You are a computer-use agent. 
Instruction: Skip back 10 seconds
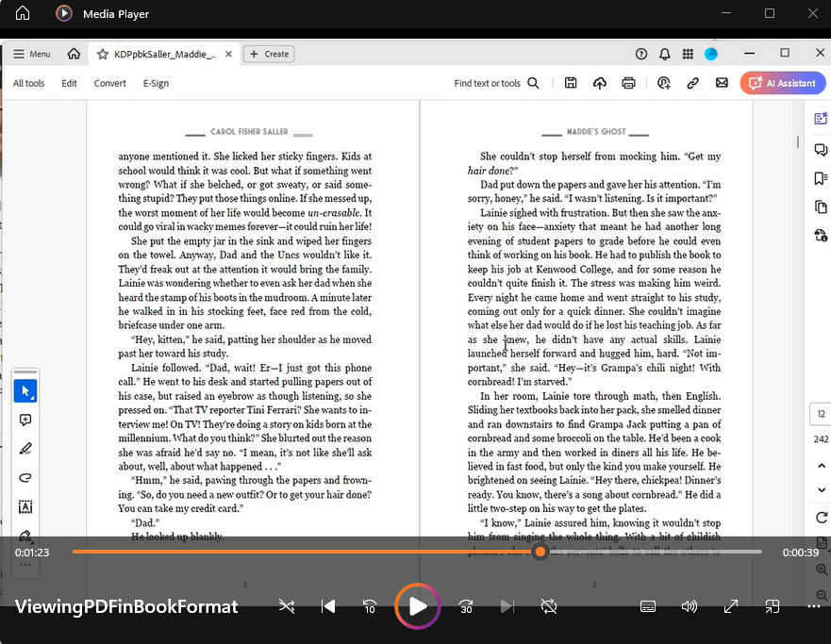(x=370, y=606)
